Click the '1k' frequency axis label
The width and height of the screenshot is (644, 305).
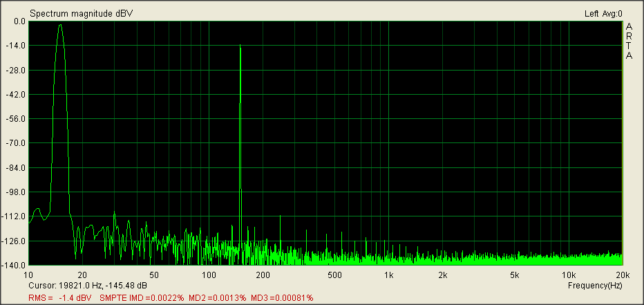click(388, 275)
